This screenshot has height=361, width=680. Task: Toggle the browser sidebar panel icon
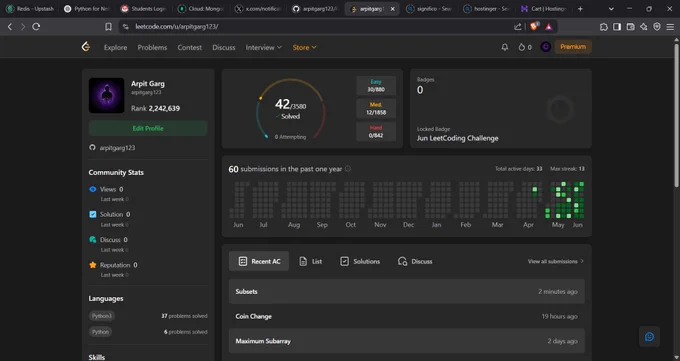click(617, 26)
